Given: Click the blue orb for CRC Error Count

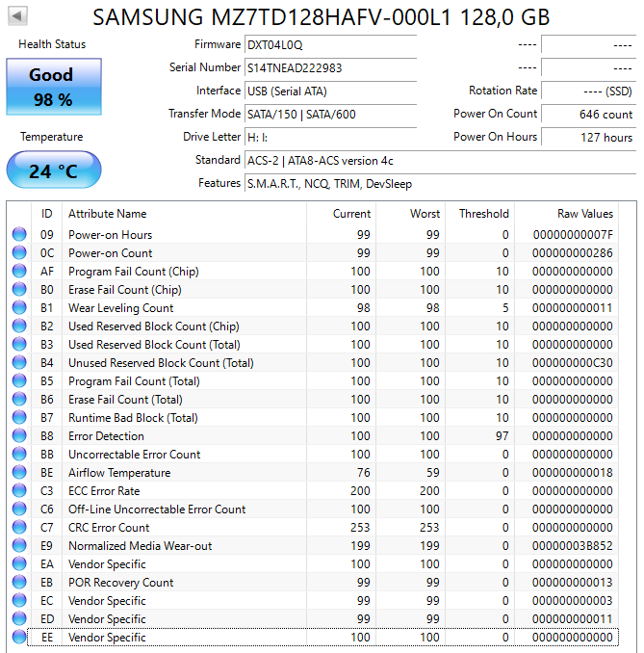Looking at the screenshot, I should click(19, 528).
